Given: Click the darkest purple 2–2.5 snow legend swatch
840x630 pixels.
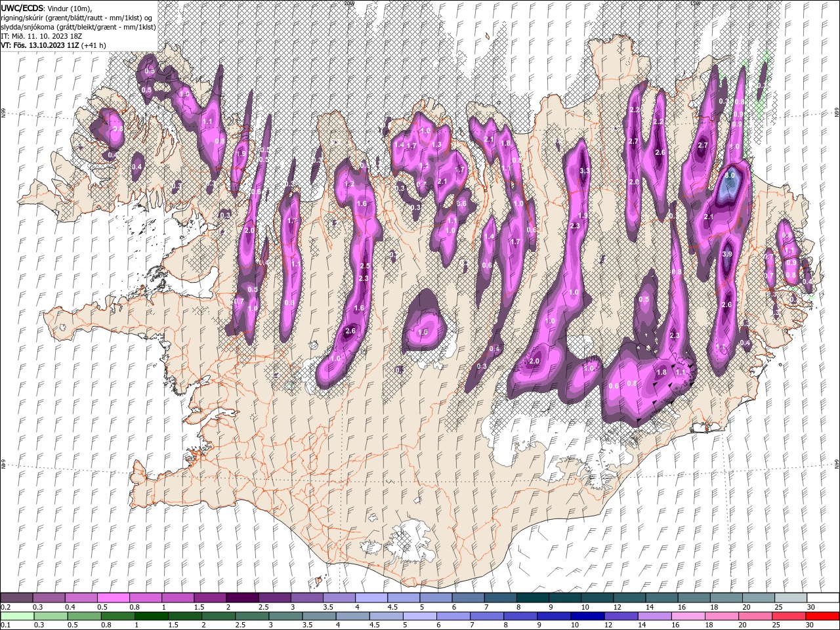Looking at the screenshot, I should [x=241, y=598].
